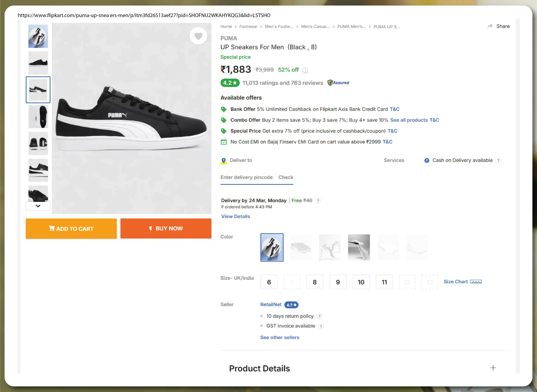Expand Product Details with plus icon
This screenshot has width=537, height=392.
493,368
